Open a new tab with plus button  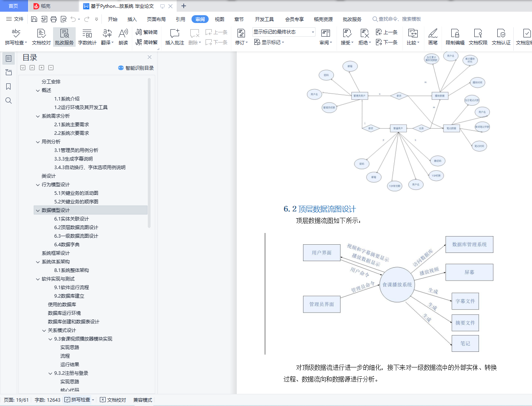point(184,6)
